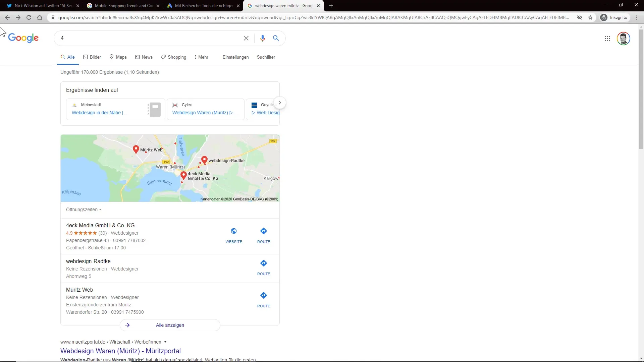Open the Google apps grid

point(607,39)
